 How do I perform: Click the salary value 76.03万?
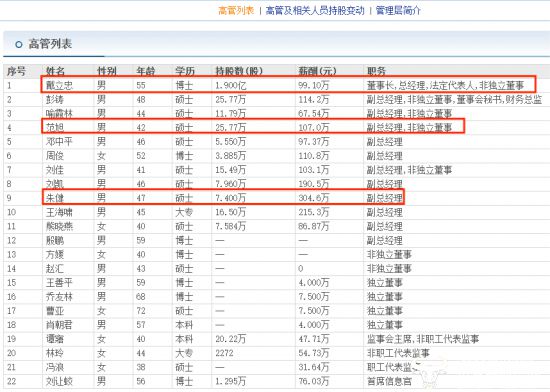314,381
